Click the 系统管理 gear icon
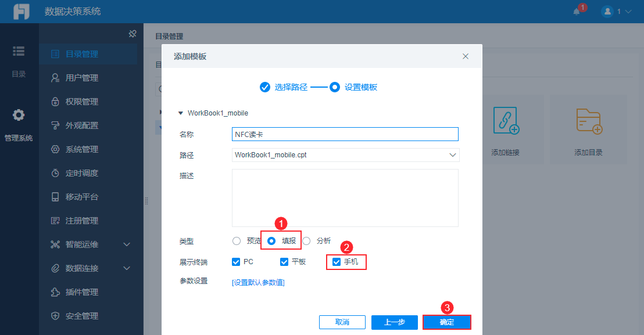644x335 pixels. point(55,149)
